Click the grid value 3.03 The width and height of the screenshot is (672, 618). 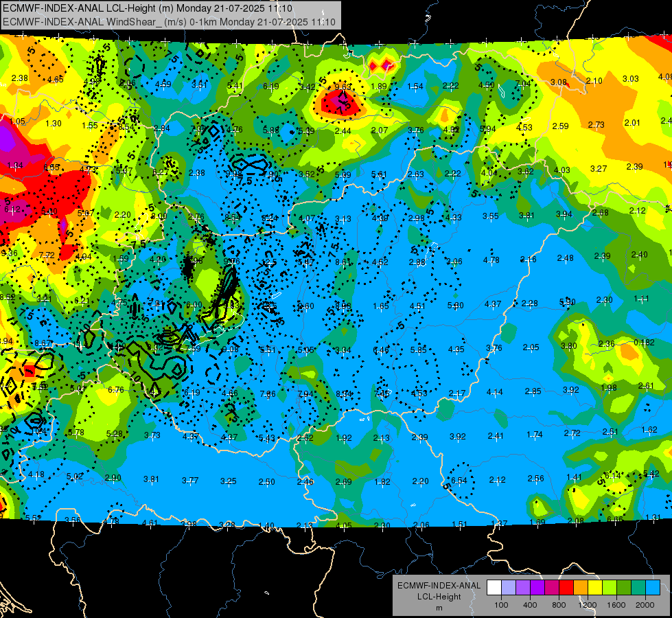pyautogui.click(x=630, y=79)
